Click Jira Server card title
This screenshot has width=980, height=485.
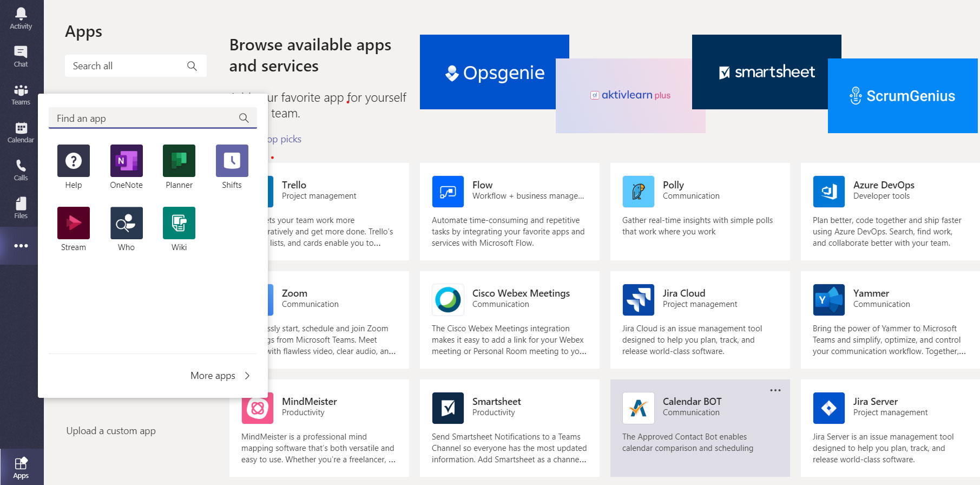coord(876,402)
